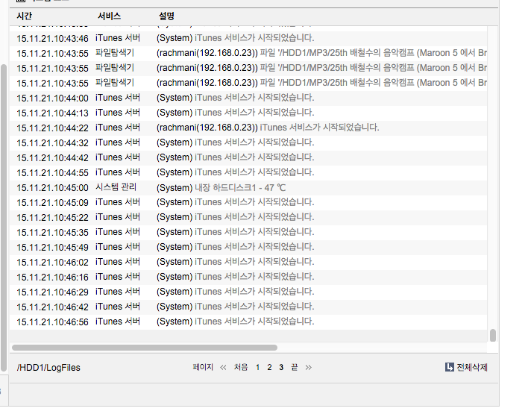Select log entry at 15.11.21.10:44:13
Image resolution: width=528 pixels, height=420 pixels.
point(248,113)
